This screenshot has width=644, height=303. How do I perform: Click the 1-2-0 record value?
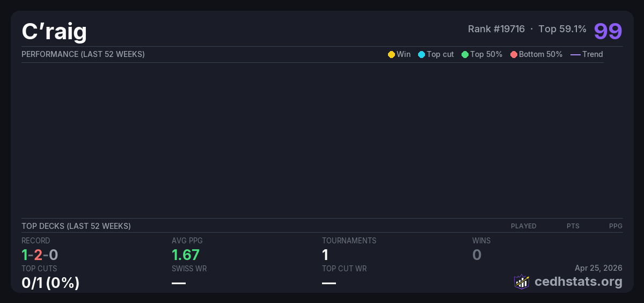pyautogui.click(x=40, y=255)
